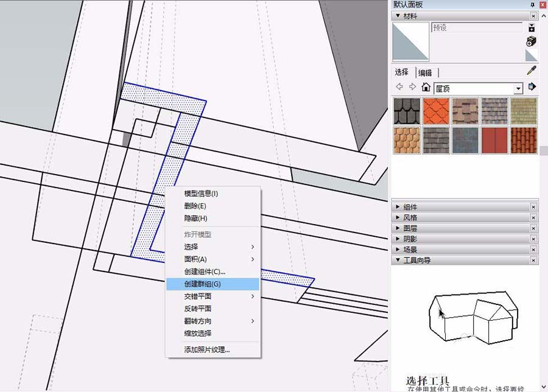Click the default material swatch below create icon

pos(531,56)
